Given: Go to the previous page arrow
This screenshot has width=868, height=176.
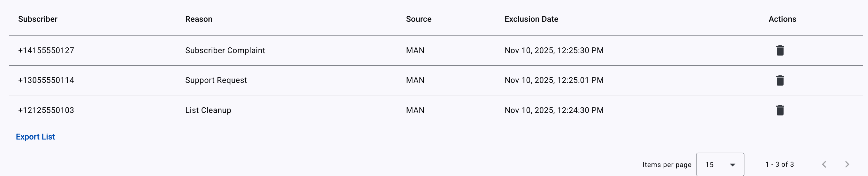Looking at the screenshot, I should pyautogui.click(x=824, y=164).
